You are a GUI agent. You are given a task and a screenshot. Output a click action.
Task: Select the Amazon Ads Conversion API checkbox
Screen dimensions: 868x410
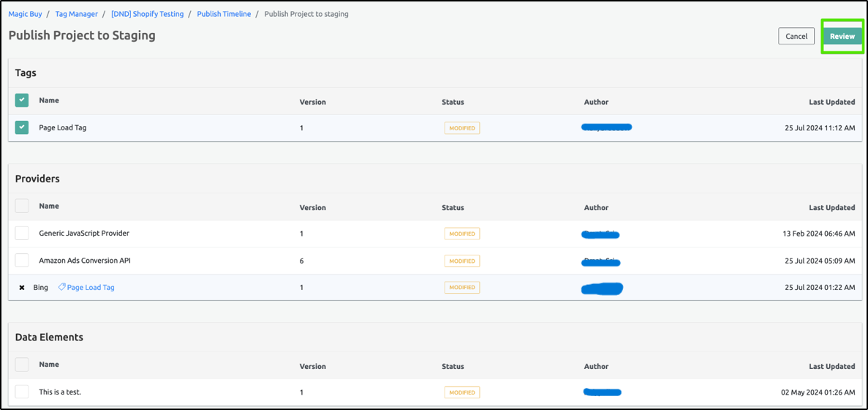pos(22,261)
